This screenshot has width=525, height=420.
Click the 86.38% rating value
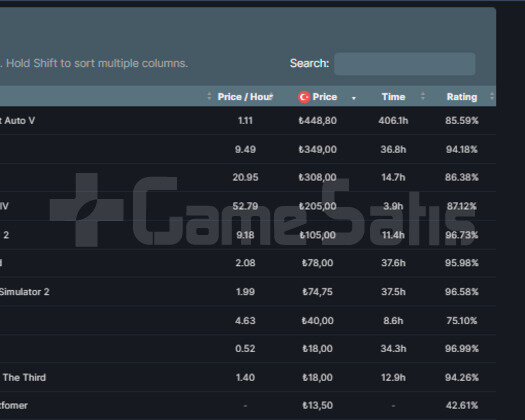(462, 177)
